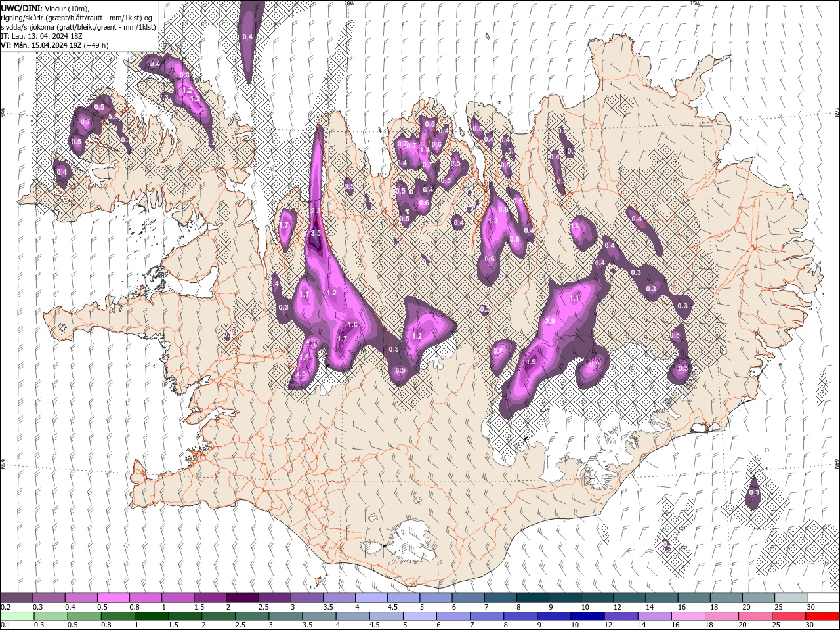This screenshot has height=630, width=840.
Task: Pick lower legend swatch between 3.5 and 4
Action: pyautogui.click(x=320, y=616)
